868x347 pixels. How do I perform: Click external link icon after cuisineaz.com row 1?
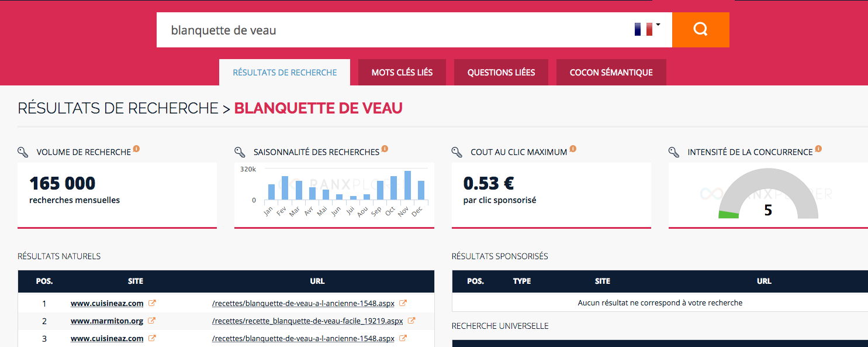tap(152, 303)
